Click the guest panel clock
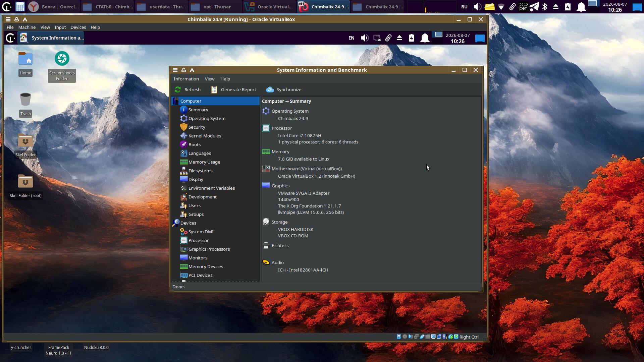644x362 pixels. coord(458,38)
